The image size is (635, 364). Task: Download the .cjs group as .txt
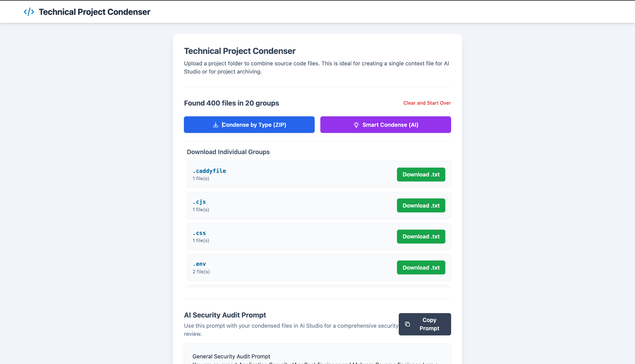[x=421, y=206]
